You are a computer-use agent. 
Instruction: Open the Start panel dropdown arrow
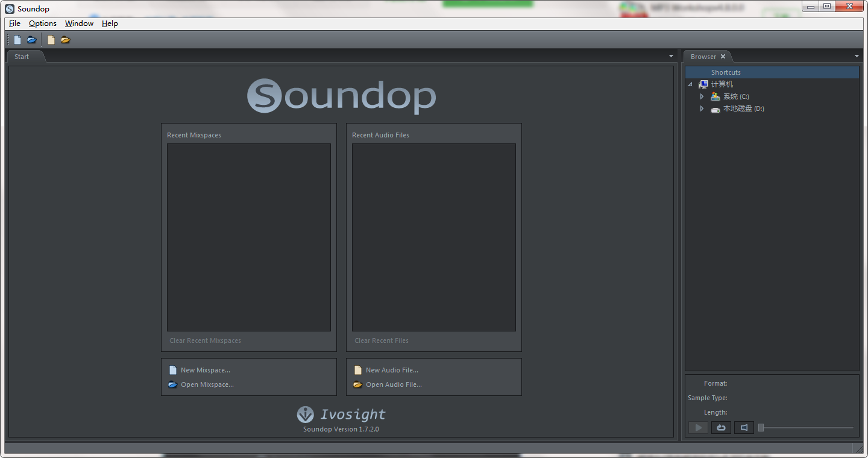click(x=671, y=56)
